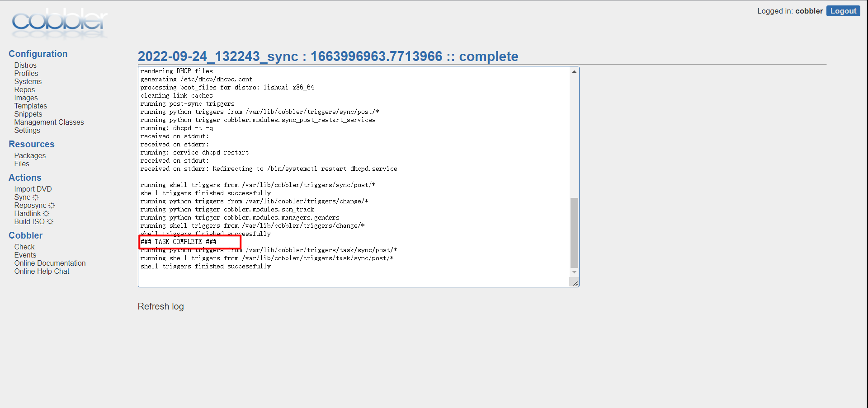Screen dimensions: 868x408
Task: Log out using the Logout button
Action: point(843,11)
